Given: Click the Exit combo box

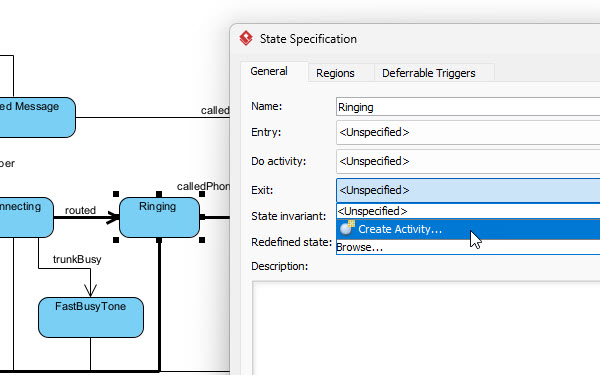Looking at the screenshot, I should pyautogui.click(x=468, y=190).
